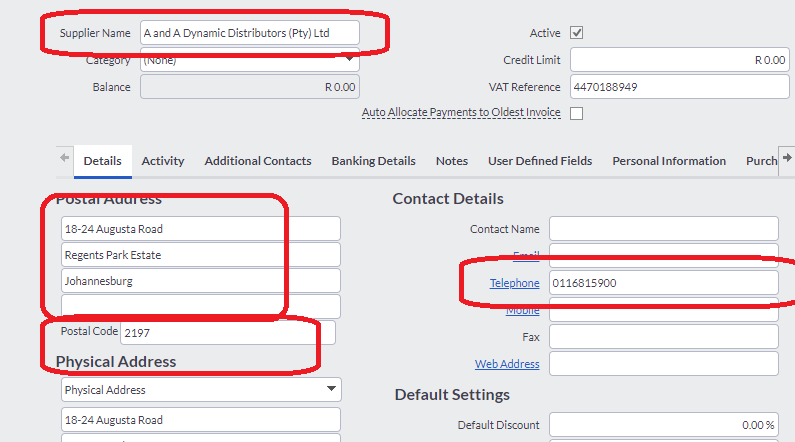This screenshot has height=442, width=795.
Task: Edit the Johannesburg address line
Action: (201, 280)
